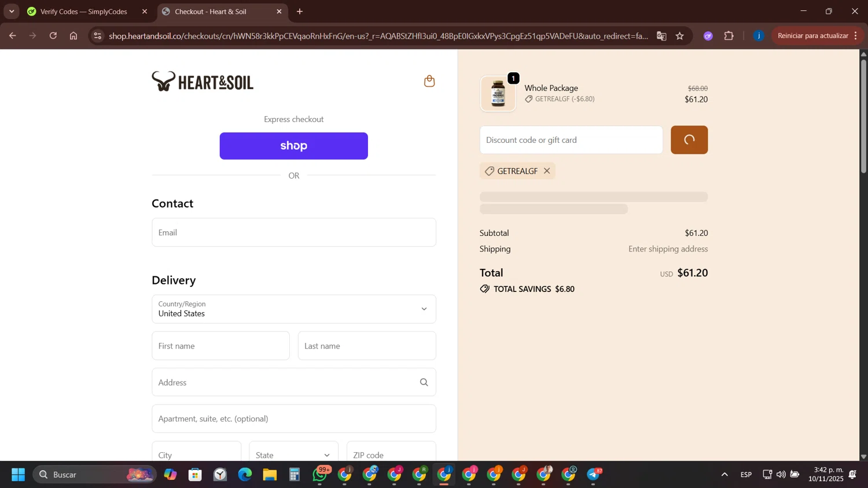Screen dimensions: 868x488
Task: Remove the GETREALGF discount code tag
Action: [547, 171]
